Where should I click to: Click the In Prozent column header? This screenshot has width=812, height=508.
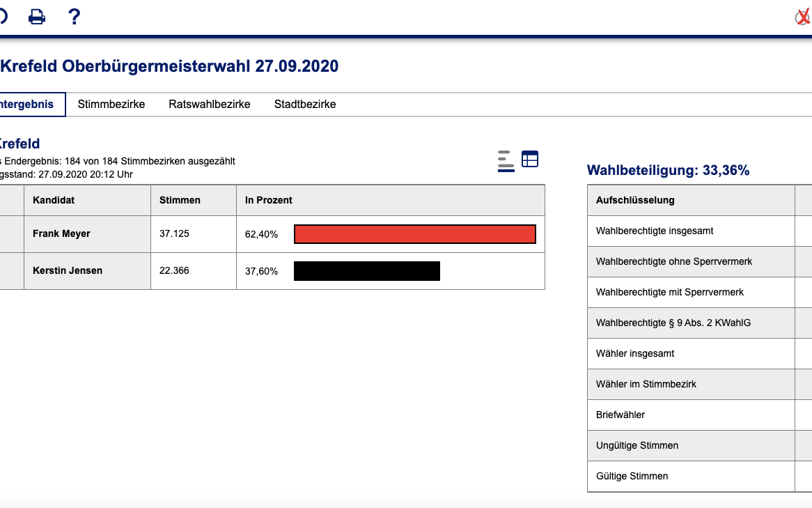click(269, 200)
